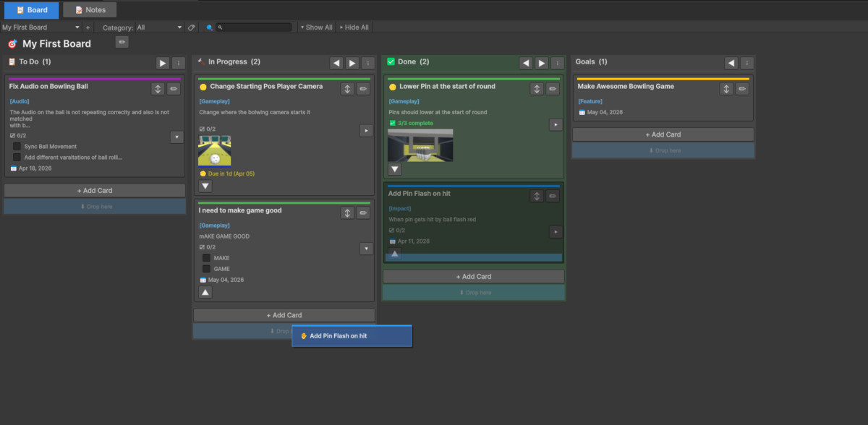
Task: Move the Done column right
Action: [x=542, y=63]
